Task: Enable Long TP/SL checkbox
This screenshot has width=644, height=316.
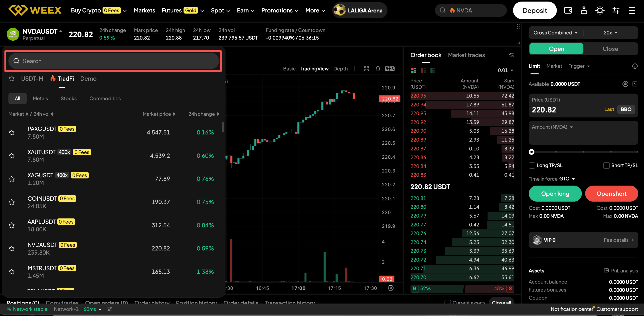Action: (532, 166)
